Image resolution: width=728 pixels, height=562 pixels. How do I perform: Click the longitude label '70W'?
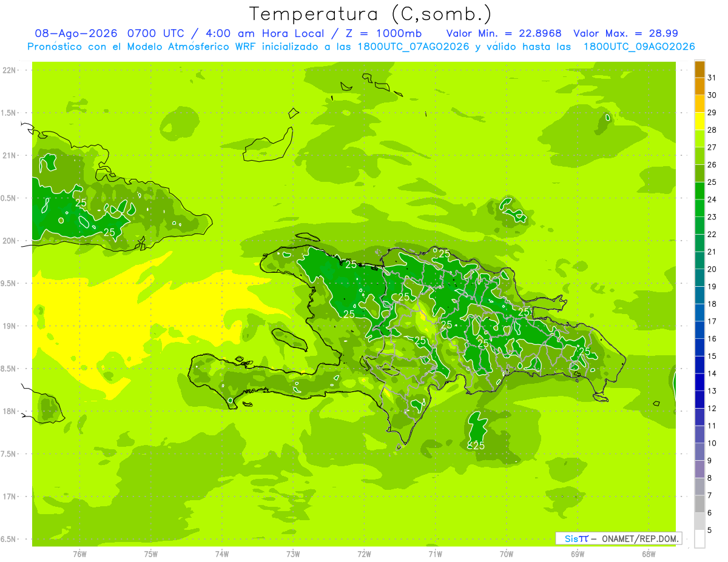click(507, 554)
